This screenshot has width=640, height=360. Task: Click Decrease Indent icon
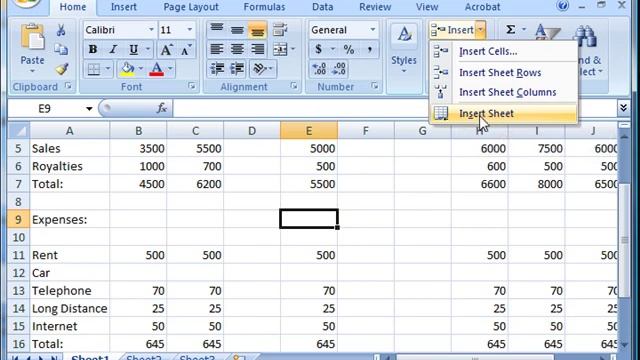(217, 69)
